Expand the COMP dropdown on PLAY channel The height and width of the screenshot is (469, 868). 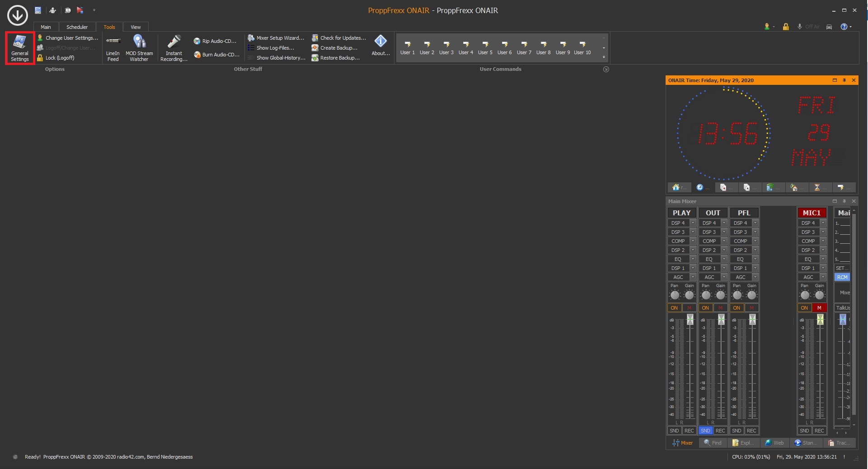point(692,241)
